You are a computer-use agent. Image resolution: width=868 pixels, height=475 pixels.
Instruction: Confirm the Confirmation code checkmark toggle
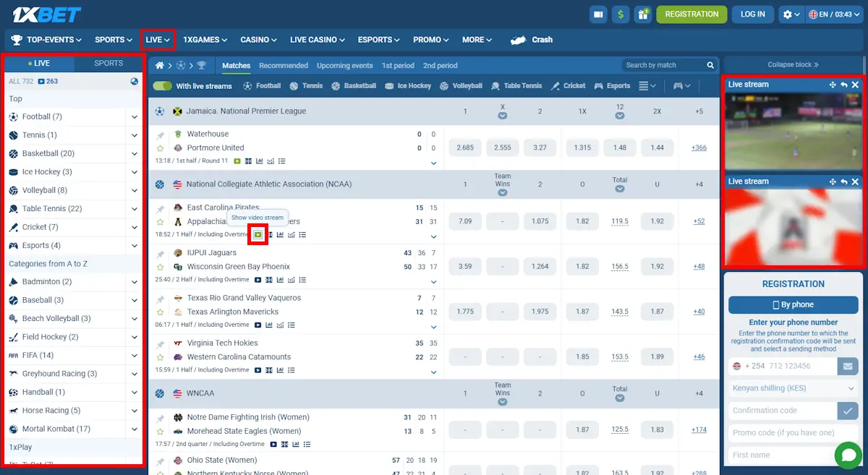pyautogui.click(x=848, y=410)
